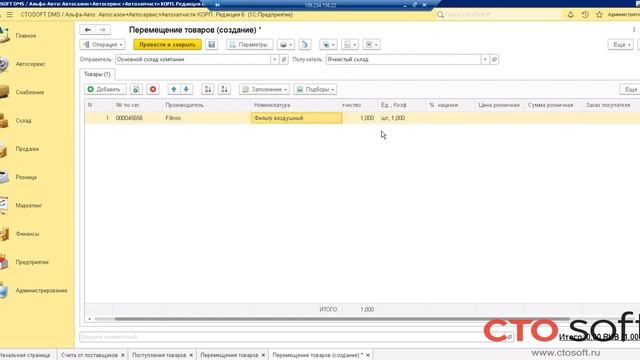The width and height of the screenshot is (640, 360).
Task: Add a row with Добавить button
Action: 105,89
